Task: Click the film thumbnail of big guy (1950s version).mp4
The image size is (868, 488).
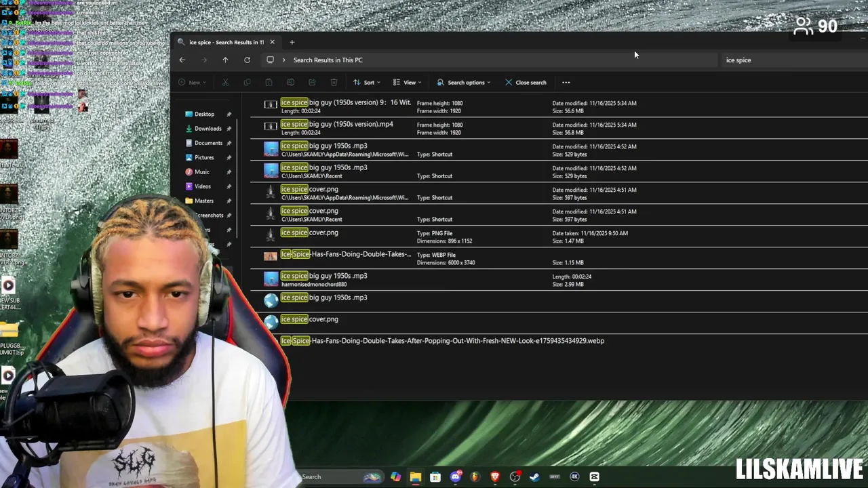Action: pyautogui.click(x=271, y=126)
